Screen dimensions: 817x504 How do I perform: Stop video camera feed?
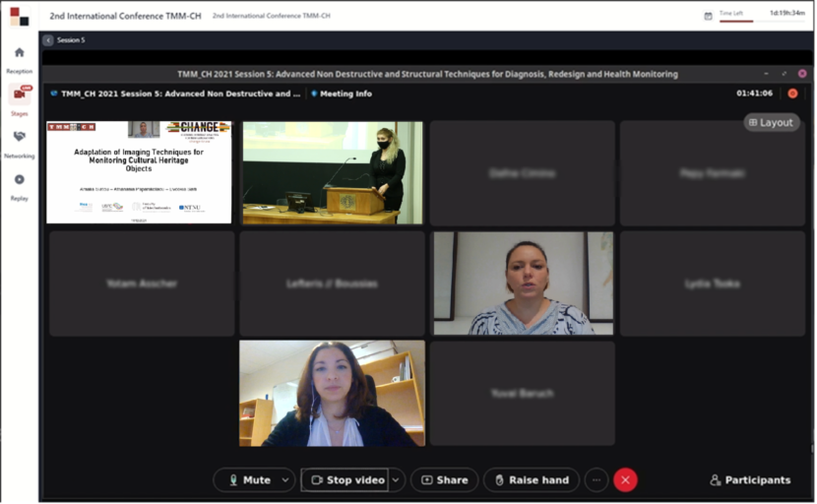tap(346, 480)
